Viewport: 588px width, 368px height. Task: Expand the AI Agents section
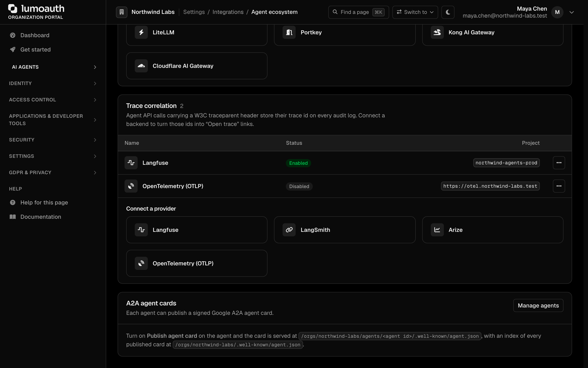click(x=53, y=67)
